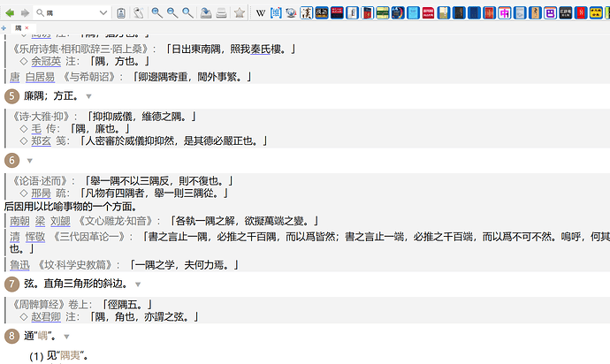Follow the 余冠英 link
Viewport: 610px width, 364px height.
click(x=46, y=62)
